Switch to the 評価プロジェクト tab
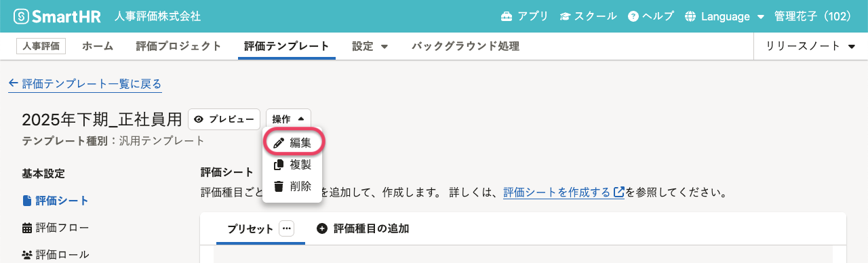This screenshot has width=868, height=263. (178, 46)
